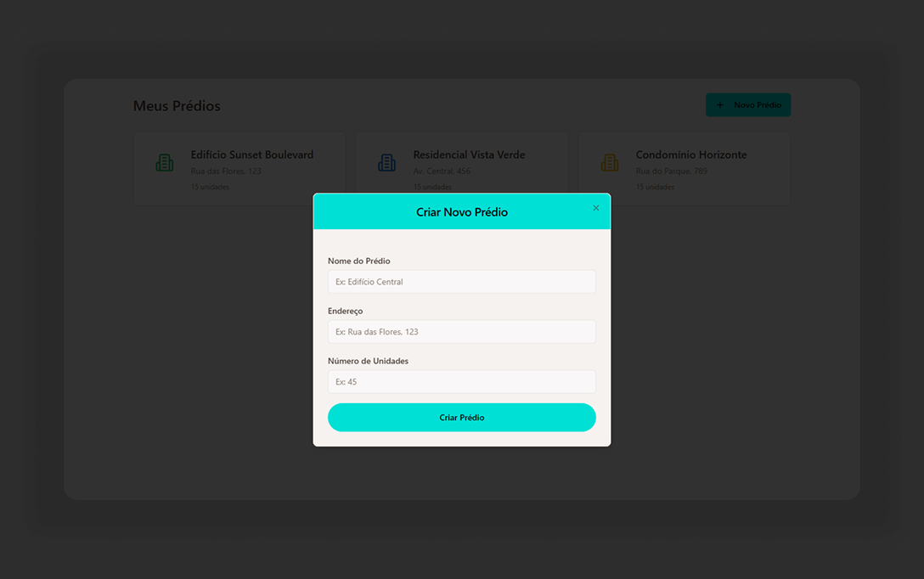Screen dimensions: 924x579
Task: Click the Criar Novo Prédio dialog title
Action: 461,212
